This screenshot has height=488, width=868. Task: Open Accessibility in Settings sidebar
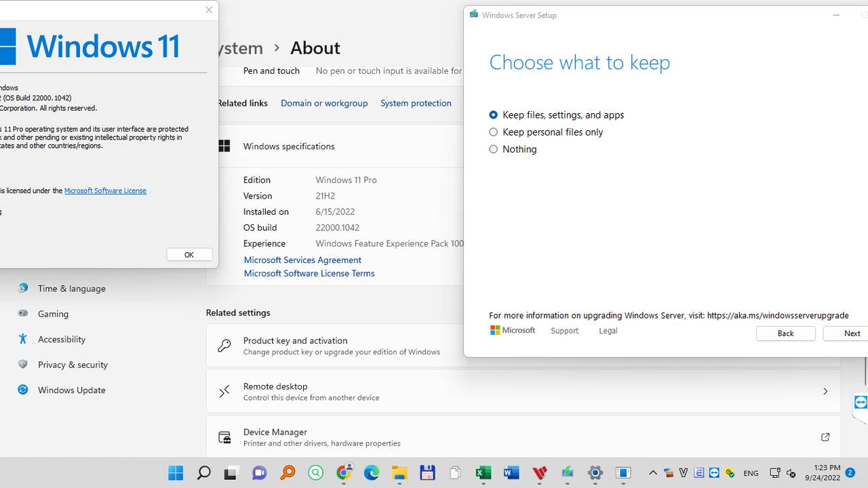pyautogui.click(x=62, y=339)
